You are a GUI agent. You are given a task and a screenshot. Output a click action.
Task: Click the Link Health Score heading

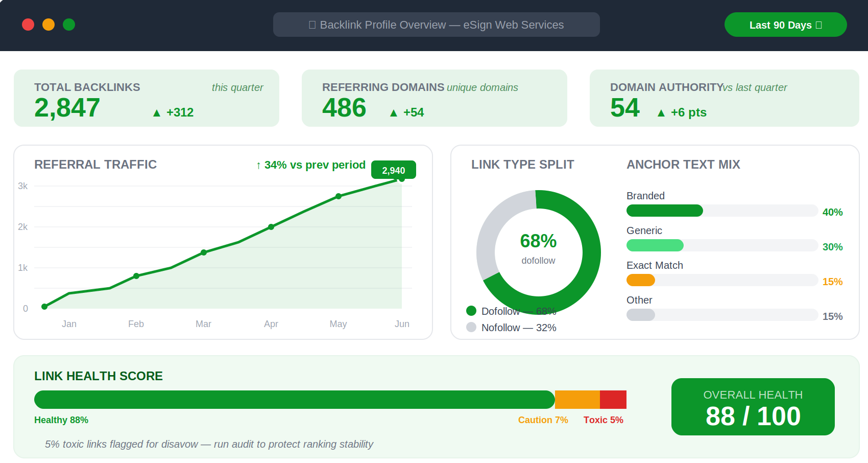point(99,376)
